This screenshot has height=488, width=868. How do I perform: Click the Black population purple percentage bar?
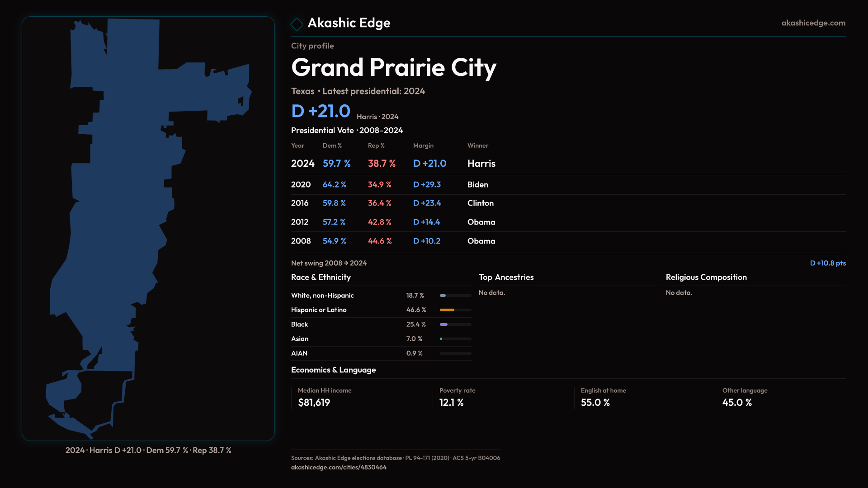(444, 324)
